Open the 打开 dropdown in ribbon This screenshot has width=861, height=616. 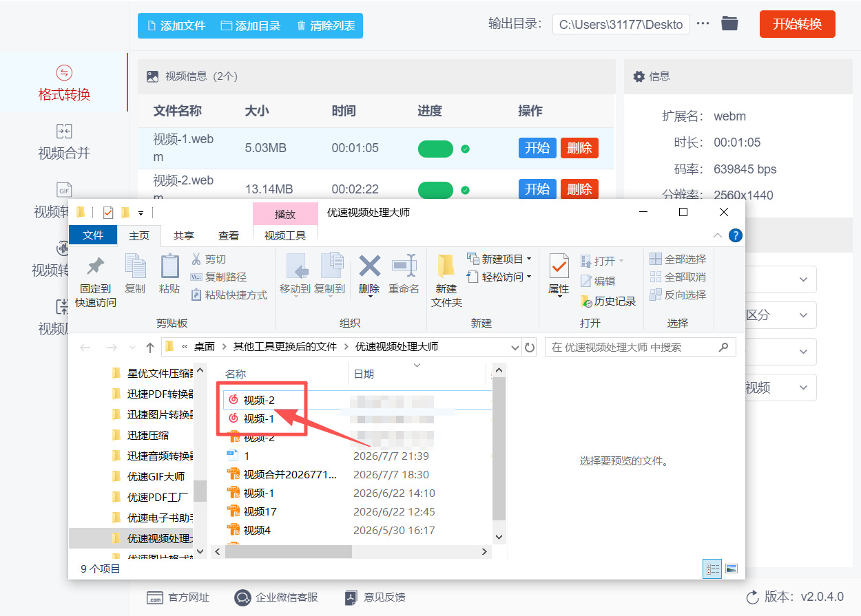point(603,261)
